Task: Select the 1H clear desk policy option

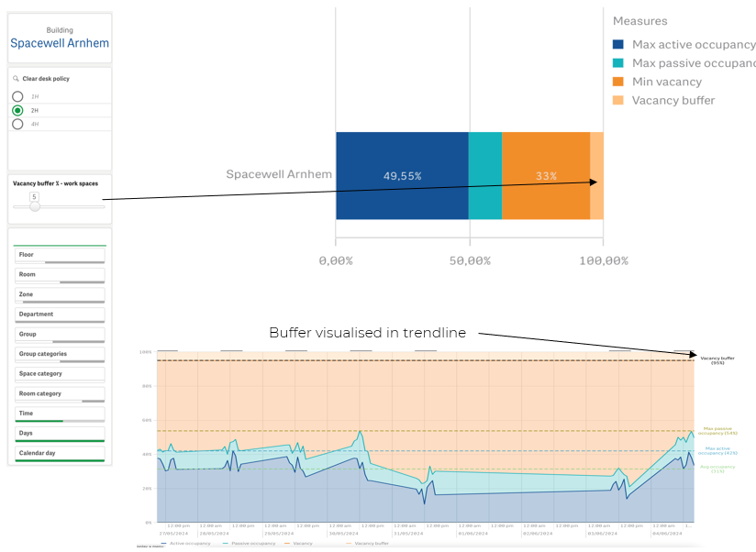Action: pos(17,97)
